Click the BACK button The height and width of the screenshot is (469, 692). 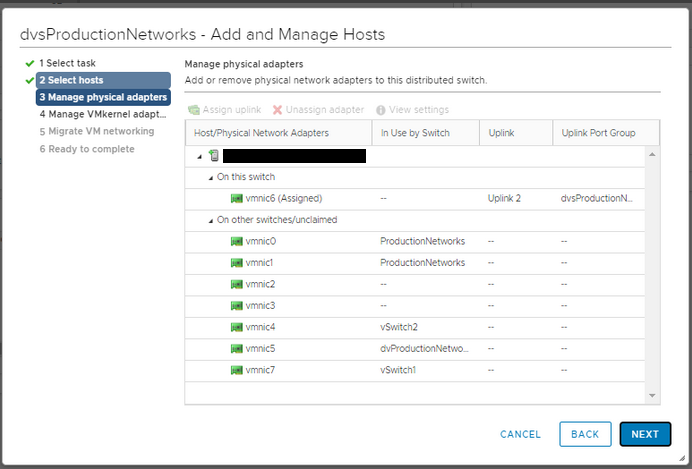coord(585,434)
